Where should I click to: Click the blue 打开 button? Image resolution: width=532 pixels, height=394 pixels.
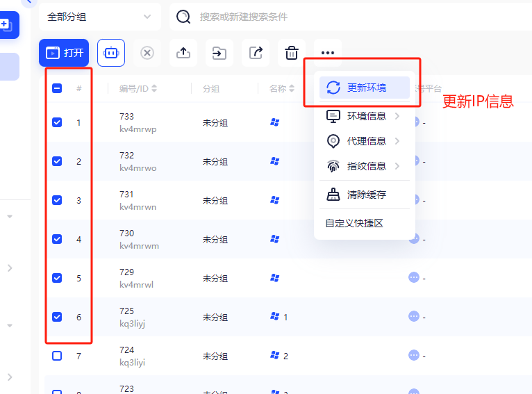(64, 53)
